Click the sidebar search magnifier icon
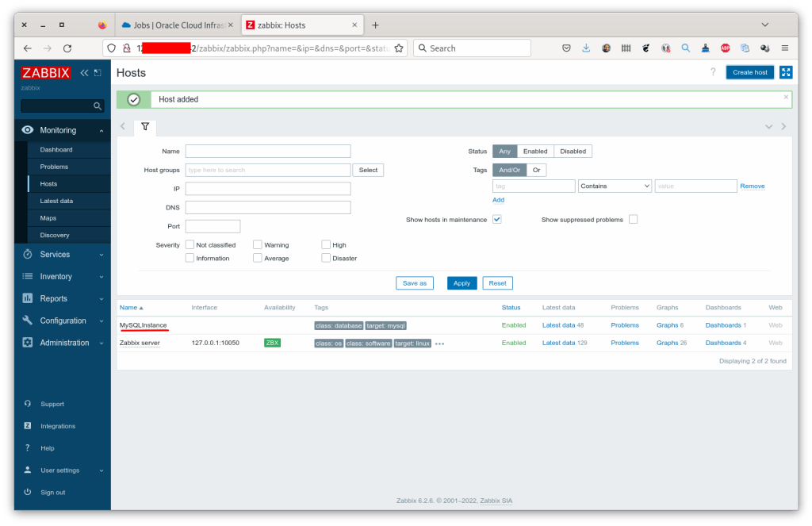The width and height of the screenshot is (812, 526). click(x=97, y=106)
